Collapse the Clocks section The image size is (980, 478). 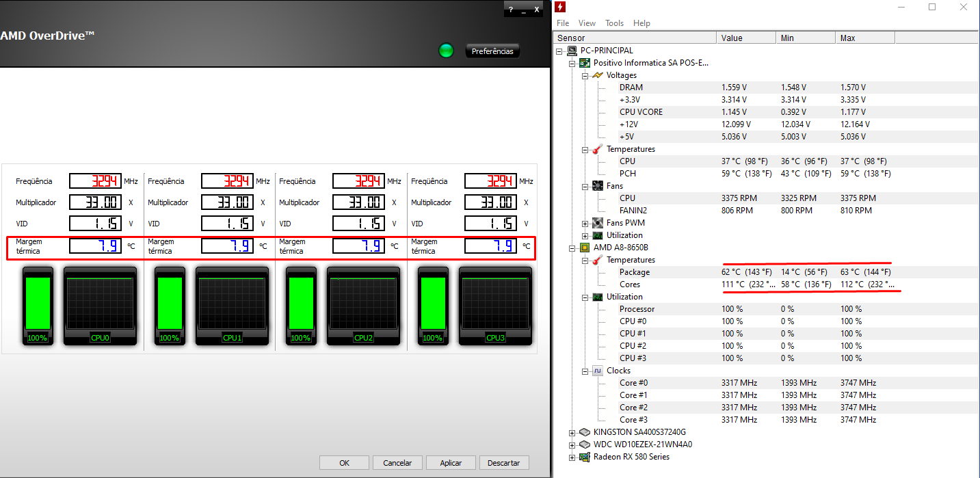[x=585, y=371]
